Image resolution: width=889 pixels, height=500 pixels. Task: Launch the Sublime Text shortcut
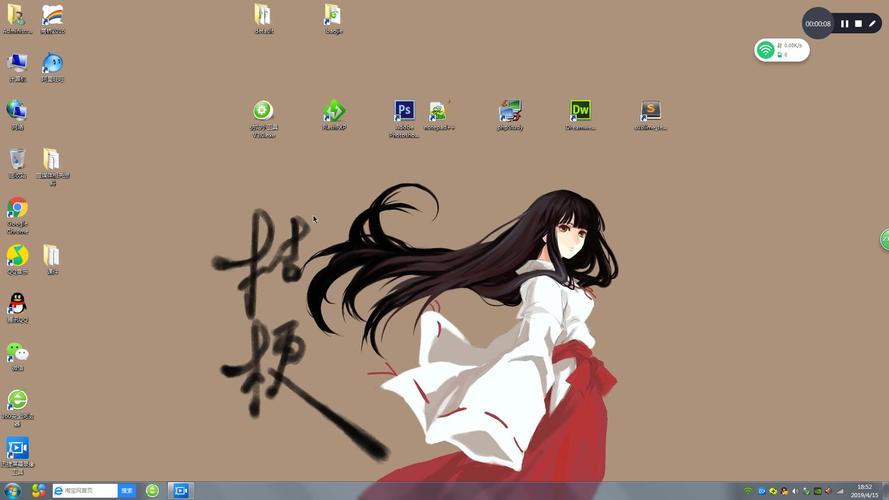point(650,115)
